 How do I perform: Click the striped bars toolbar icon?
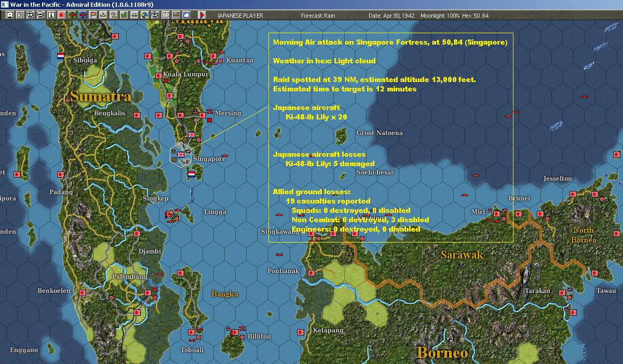pos(175,15)
